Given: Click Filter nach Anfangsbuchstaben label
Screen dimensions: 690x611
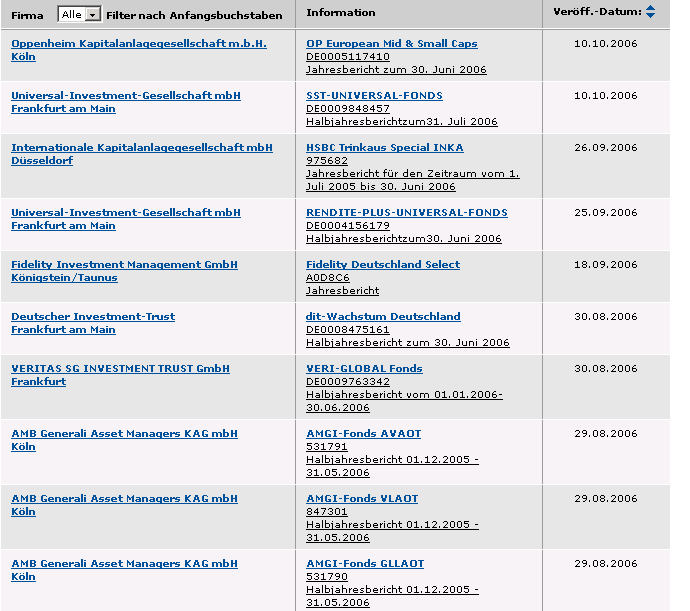Looking at the screenshot, I should point(194,15).
